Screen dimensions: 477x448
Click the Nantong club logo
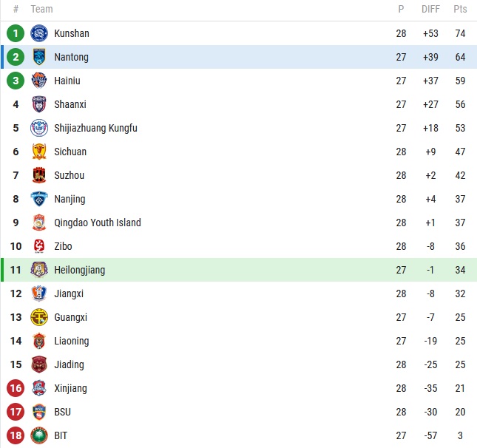[39, 57]
